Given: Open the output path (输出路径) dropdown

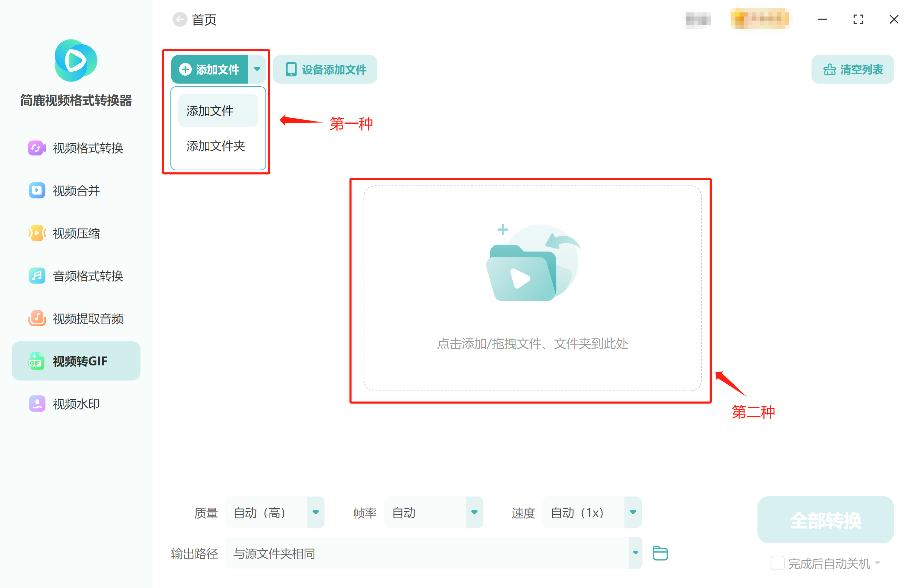Looking at the screenshot, I should point(635,553).
